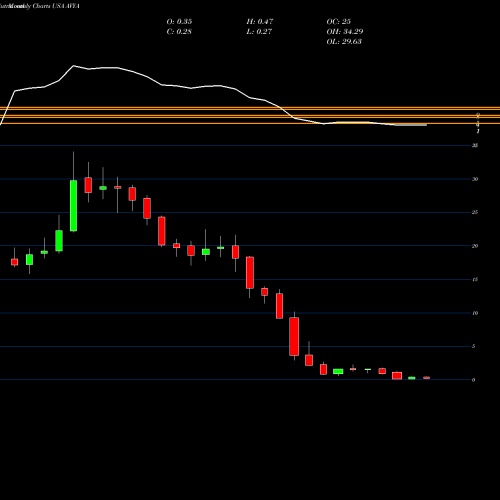Image resolution: width=500 pixels, height=500 pixels.
Task: Select the tallest green candle reaching 30
Action: pos(73,206)
